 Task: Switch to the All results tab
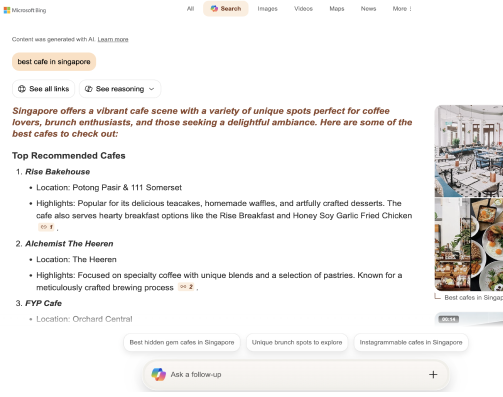point(190,9)
